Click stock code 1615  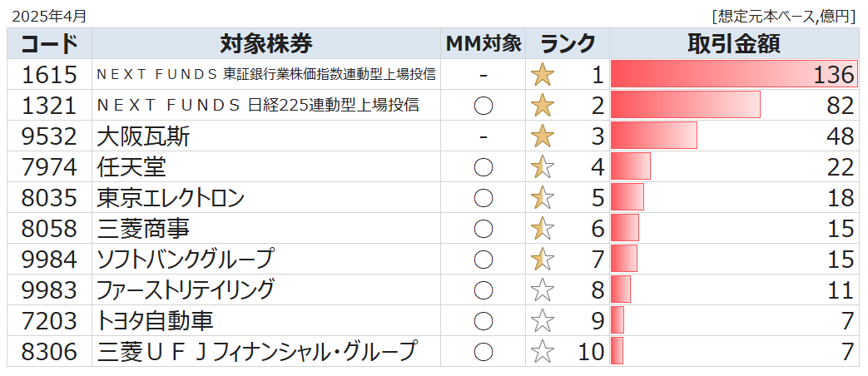tap(50, 75)
